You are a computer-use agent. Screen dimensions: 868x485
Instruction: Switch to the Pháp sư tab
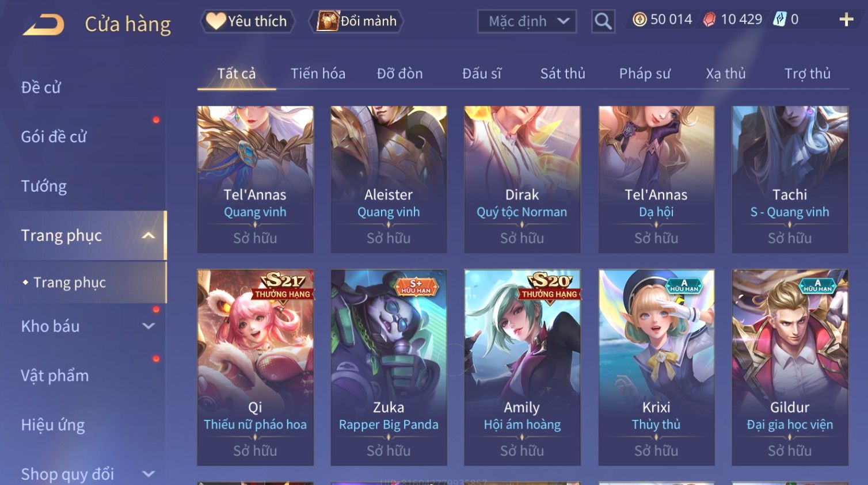645,74
